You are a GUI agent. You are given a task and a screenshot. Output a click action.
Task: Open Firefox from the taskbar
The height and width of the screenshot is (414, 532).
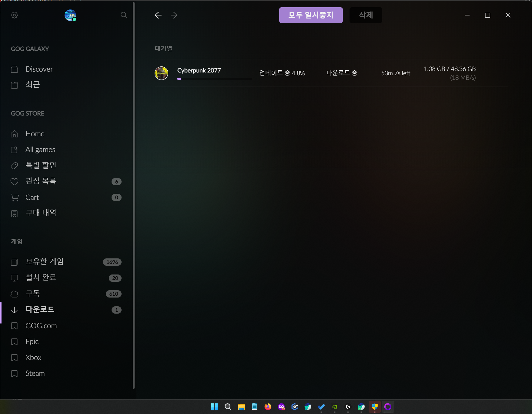click(x=268, y=407)
